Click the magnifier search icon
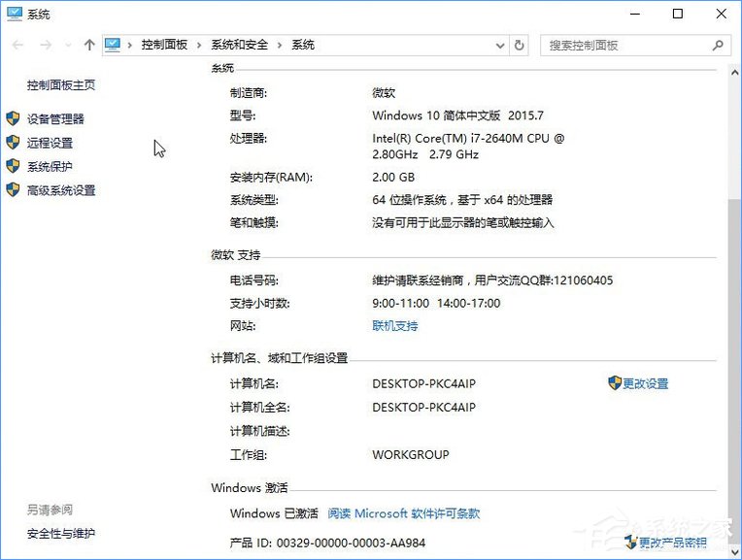Viewport: 742px width, 560px height. (718, 46)
